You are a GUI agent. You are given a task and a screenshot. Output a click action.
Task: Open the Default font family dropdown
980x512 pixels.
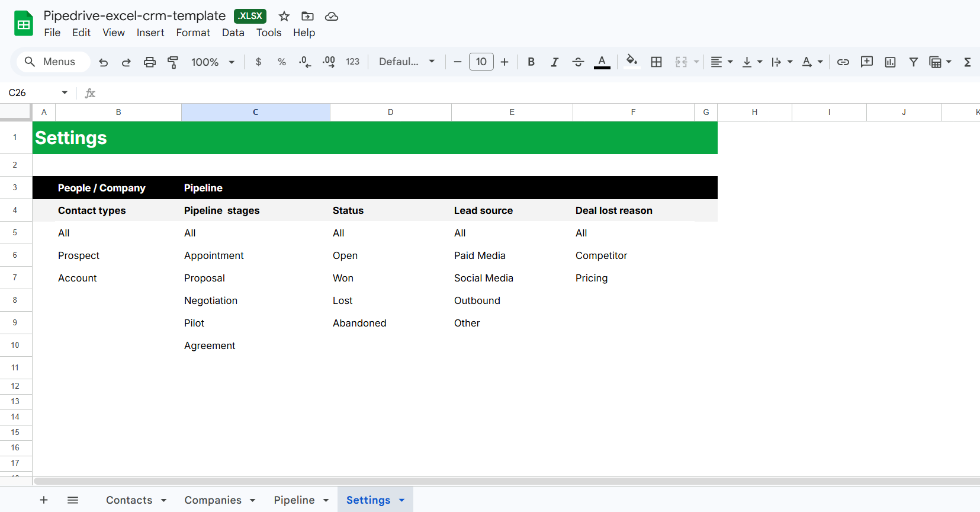tap(407, 62)
